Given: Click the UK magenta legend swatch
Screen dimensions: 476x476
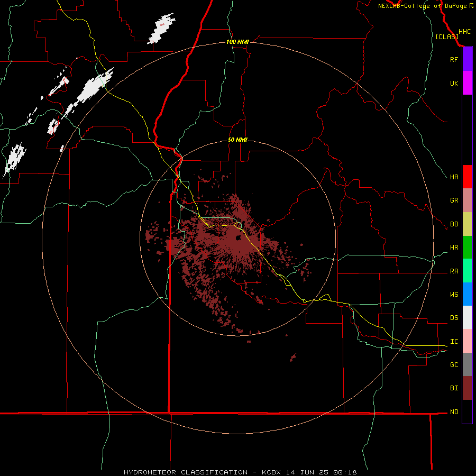Looking at the screenshot, I should click(467, 83).
